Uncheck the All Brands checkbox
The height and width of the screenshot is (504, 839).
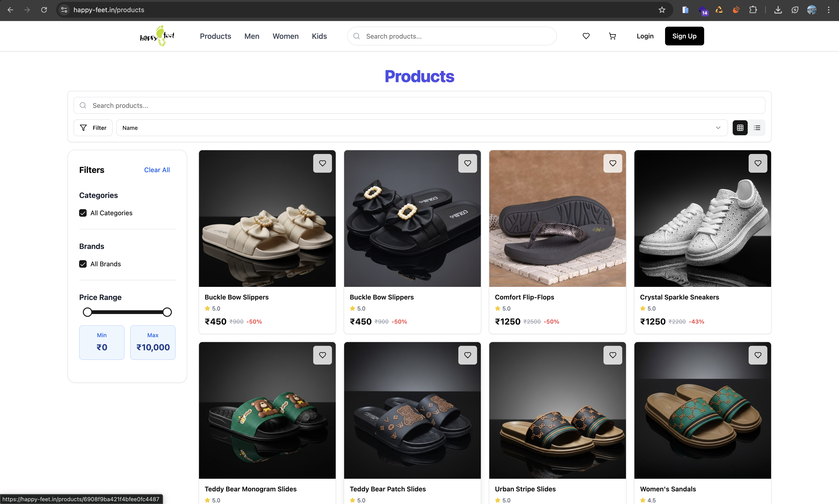pos(83,264)
